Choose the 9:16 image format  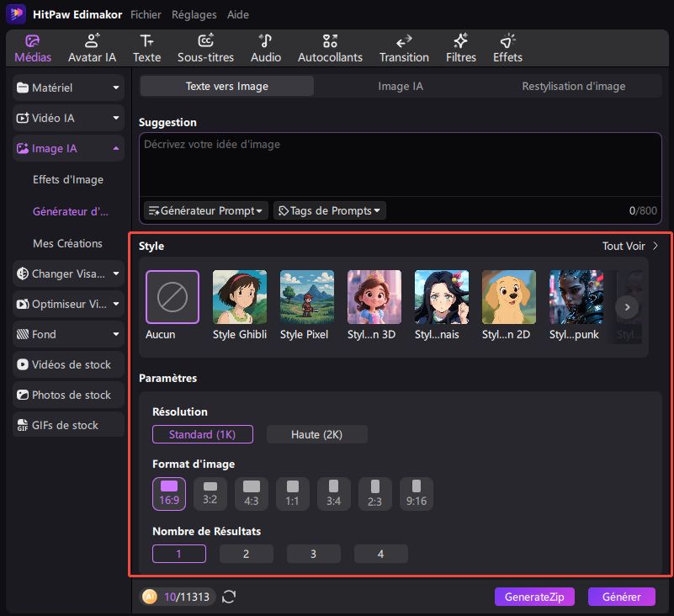(x=417, y=493)
